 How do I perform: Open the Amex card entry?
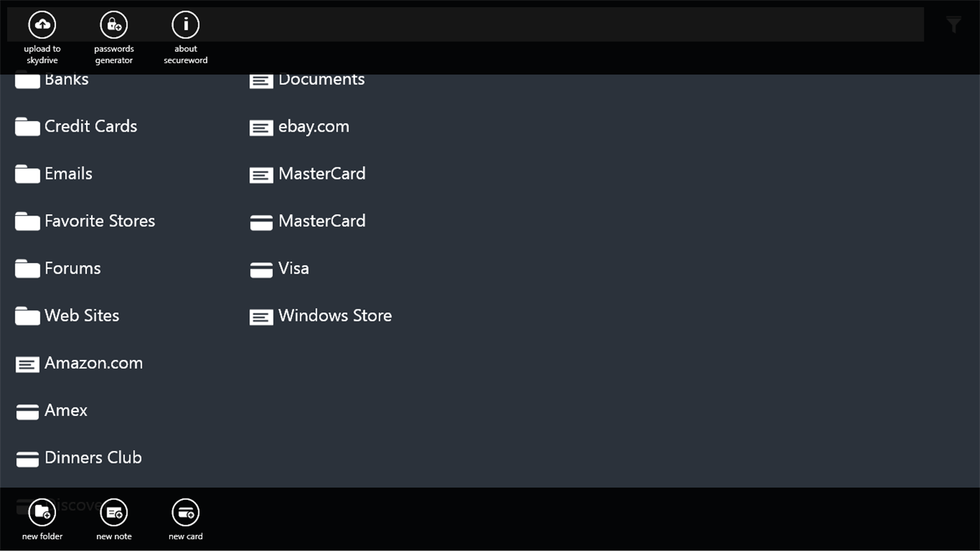tap(65, 410)
